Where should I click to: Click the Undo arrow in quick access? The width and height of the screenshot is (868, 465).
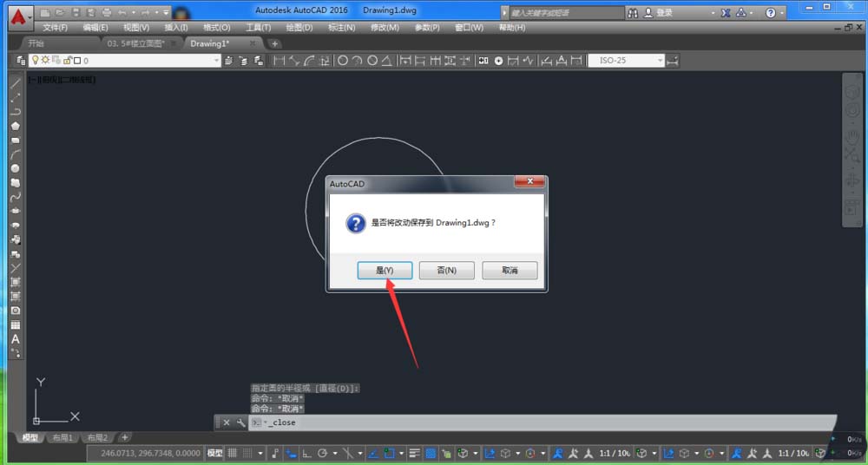(122, 12)
